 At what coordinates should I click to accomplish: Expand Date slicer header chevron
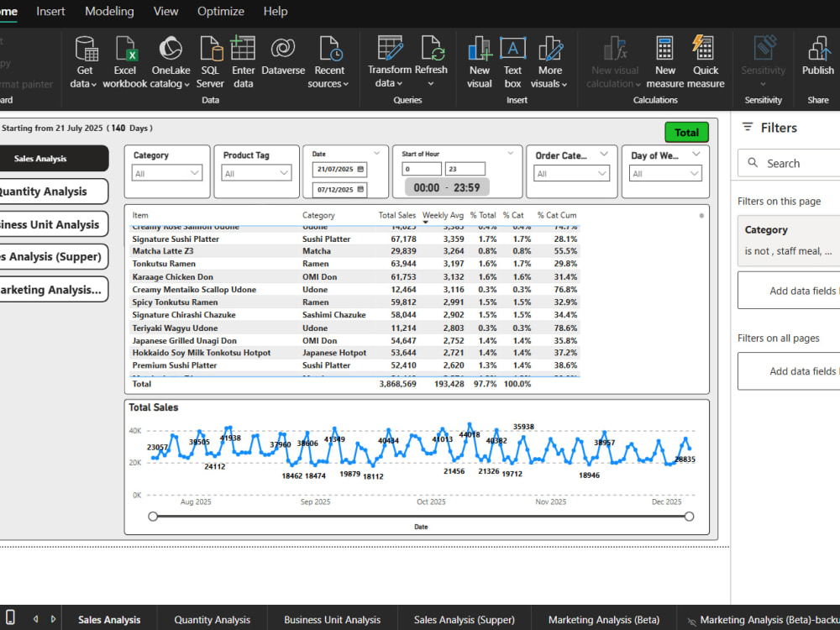coord(376,153)
